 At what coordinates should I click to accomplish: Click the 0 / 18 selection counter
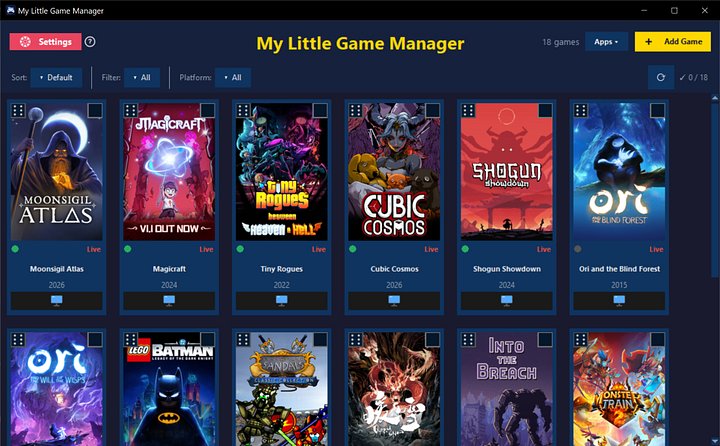tap(694, 78)
